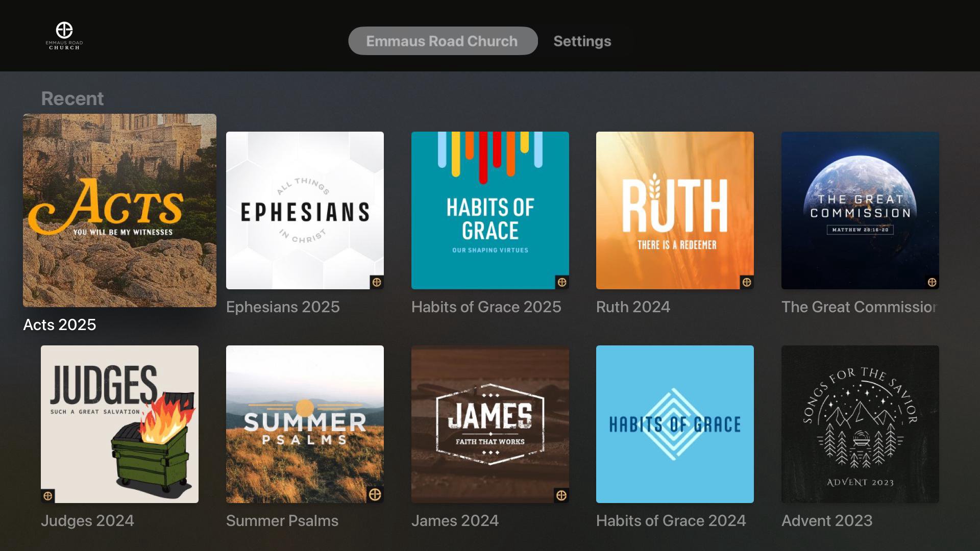Click the cross badge on James artwork
This screenshot has height=551, width=980.
tap(561, 495)
